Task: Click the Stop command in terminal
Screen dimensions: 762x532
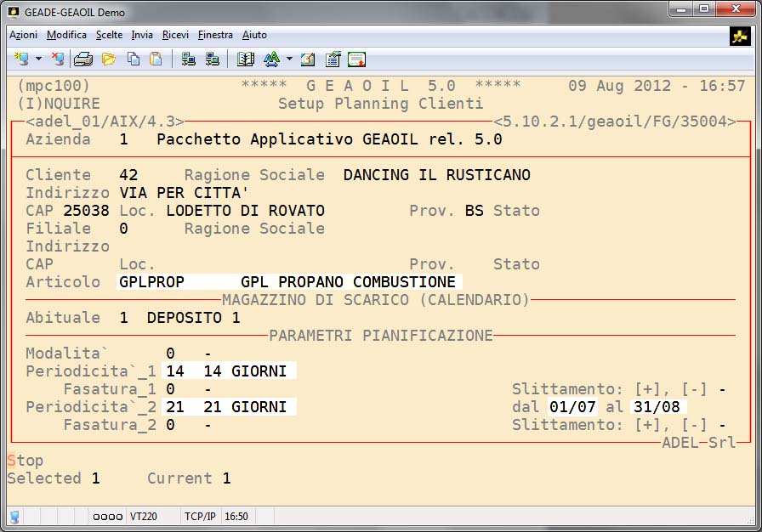Action: coord(25,461)
